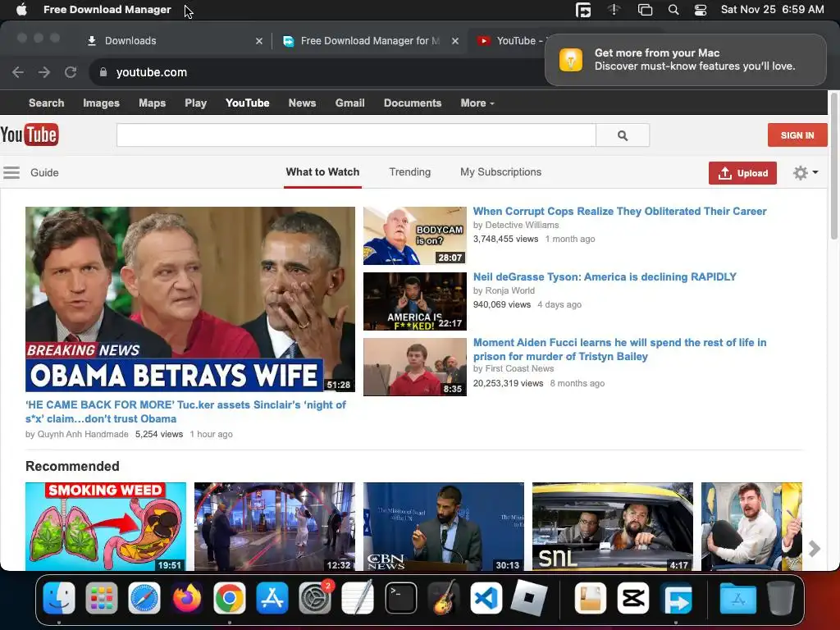Screen dimensions: 840x630
Task: Click the Get more from your Mac notification
Action: [x=685, y=59]
